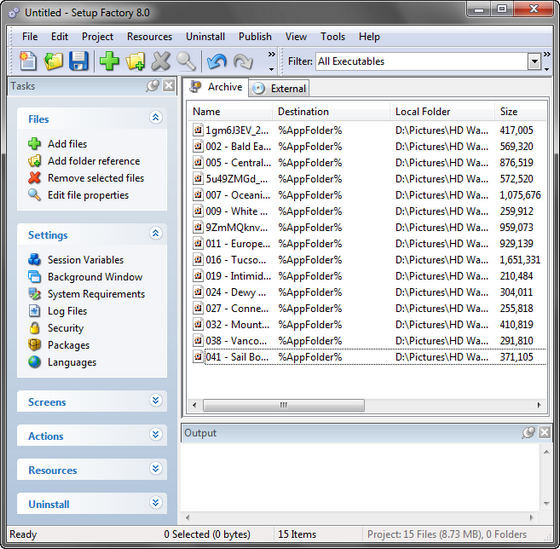Screen dimensions: 560x549
Task: Click the file list horizontal scrollbar thumb
Action: [284, 405]
